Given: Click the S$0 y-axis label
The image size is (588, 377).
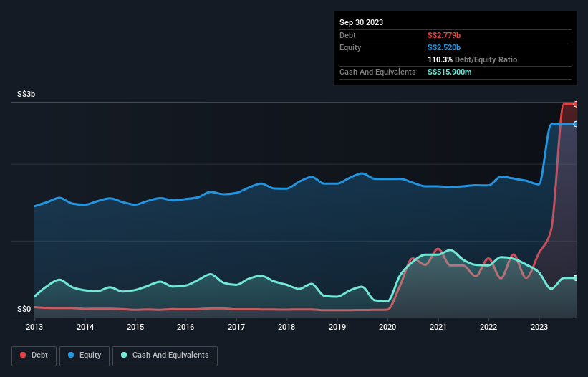Looking at the screenshot, I should (24, 309).
